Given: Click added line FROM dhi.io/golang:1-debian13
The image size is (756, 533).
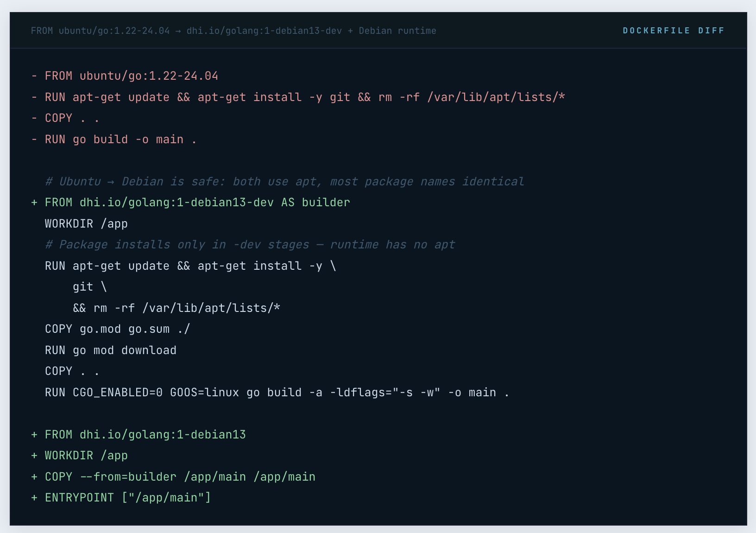Looking at the screenshot, I should tap(145, 434).
